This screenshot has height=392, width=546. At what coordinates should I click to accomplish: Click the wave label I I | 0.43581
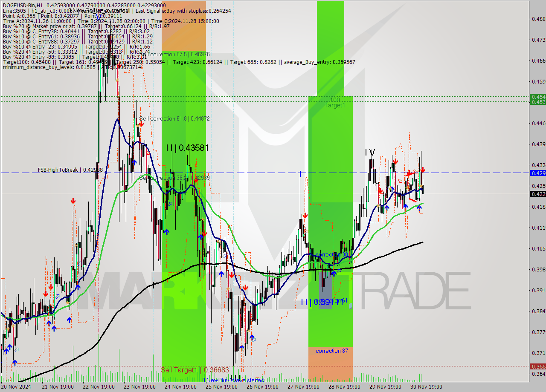click(x=187, y=148)
